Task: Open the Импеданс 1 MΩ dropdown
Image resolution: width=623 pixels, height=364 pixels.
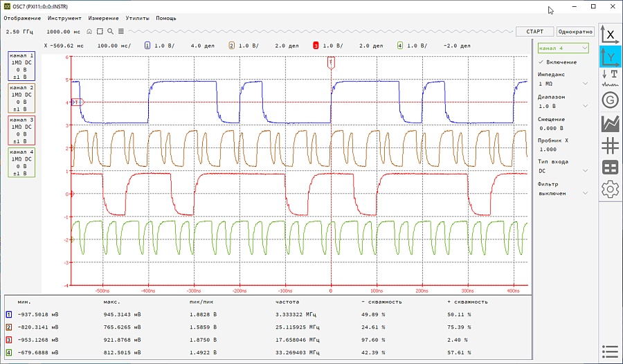Action: pyautogui.click(x=563, y=84)
